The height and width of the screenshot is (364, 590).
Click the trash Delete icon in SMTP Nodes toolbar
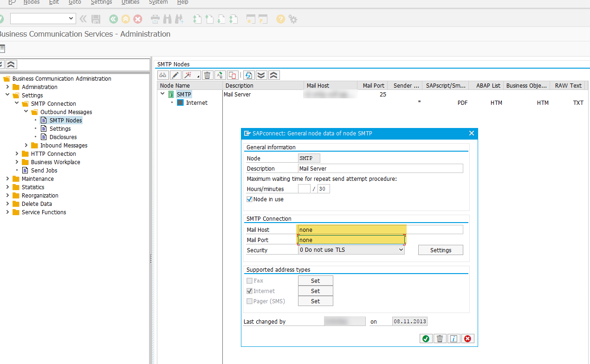(x=207, y=75)
